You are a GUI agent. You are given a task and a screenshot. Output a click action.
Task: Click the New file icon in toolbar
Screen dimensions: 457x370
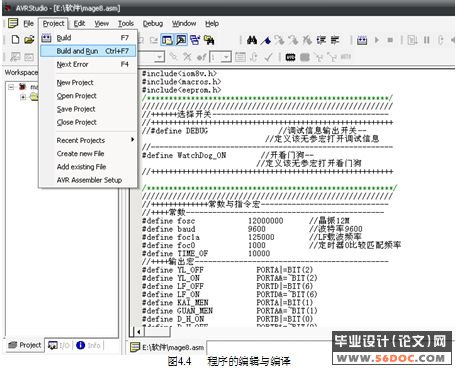click(x=15, y=39)
